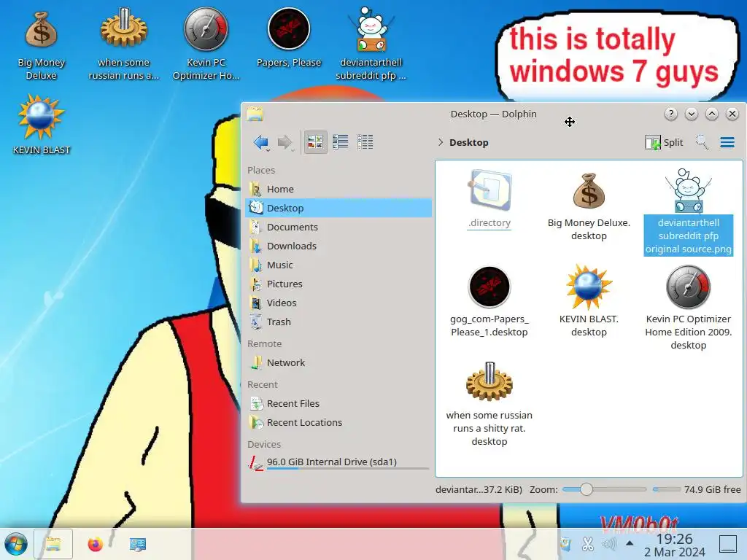Open the Windows 7 style start orb

pyautogui.click(x=16, y=544)
